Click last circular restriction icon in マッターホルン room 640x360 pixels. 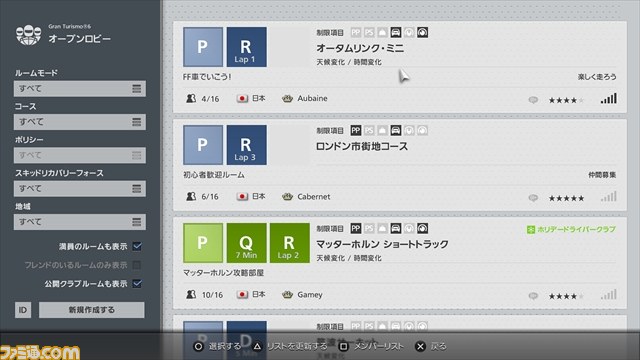(422, 228)
